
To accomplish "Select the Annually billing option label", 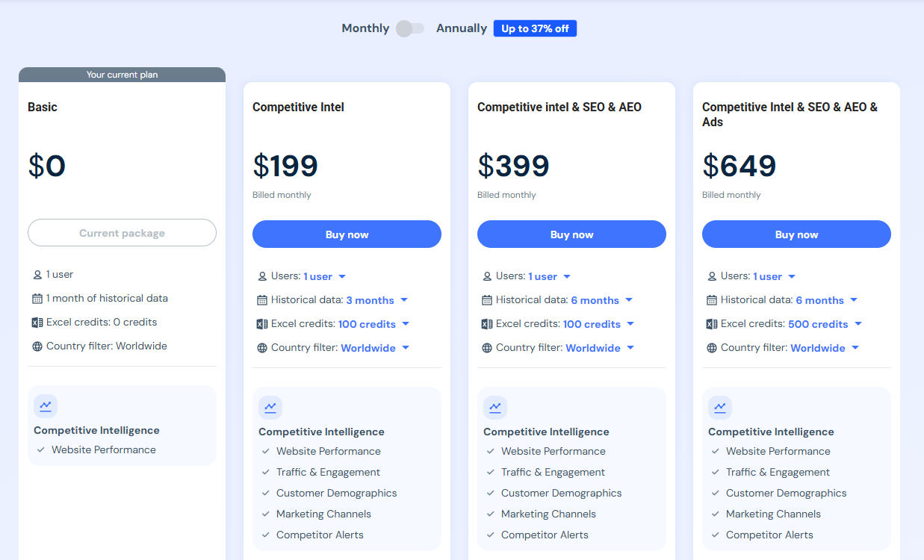I will point(462,28).
